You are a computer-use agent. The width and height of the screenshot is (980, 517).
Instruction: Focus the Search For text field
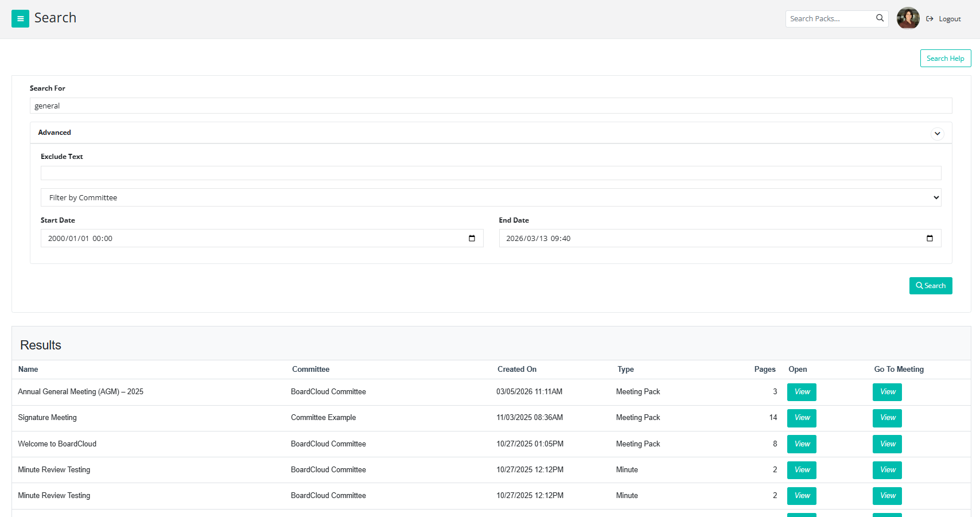click(x=491, y=106)
